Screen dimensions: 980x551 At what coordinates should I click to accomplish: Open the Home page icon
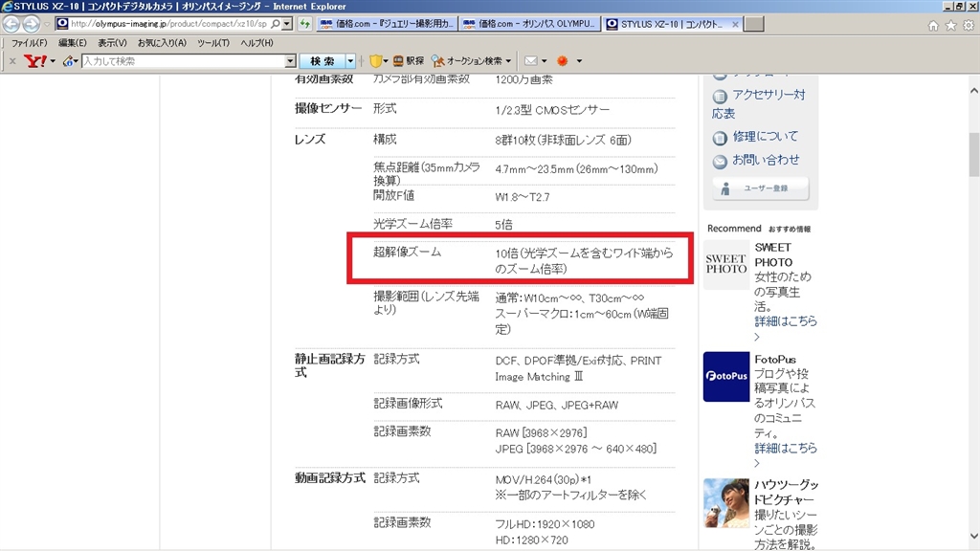pos(933,26)
